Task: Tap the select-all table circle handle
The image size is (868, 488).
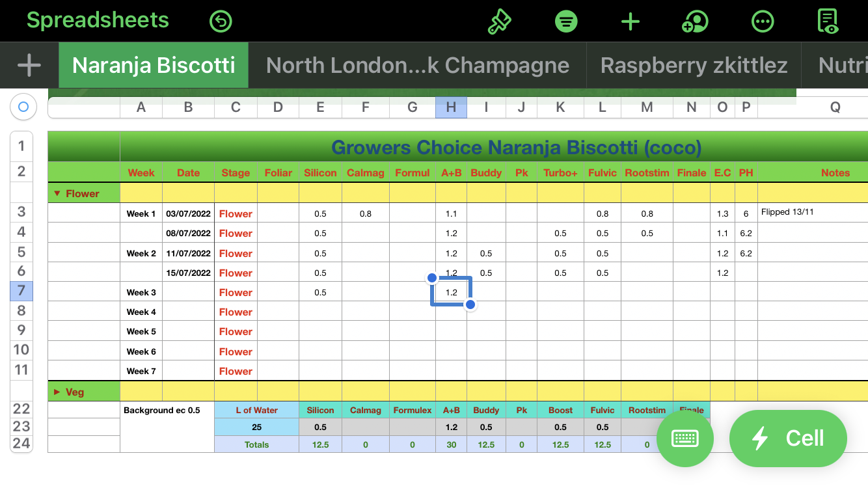Action: [x=23, y=107]
